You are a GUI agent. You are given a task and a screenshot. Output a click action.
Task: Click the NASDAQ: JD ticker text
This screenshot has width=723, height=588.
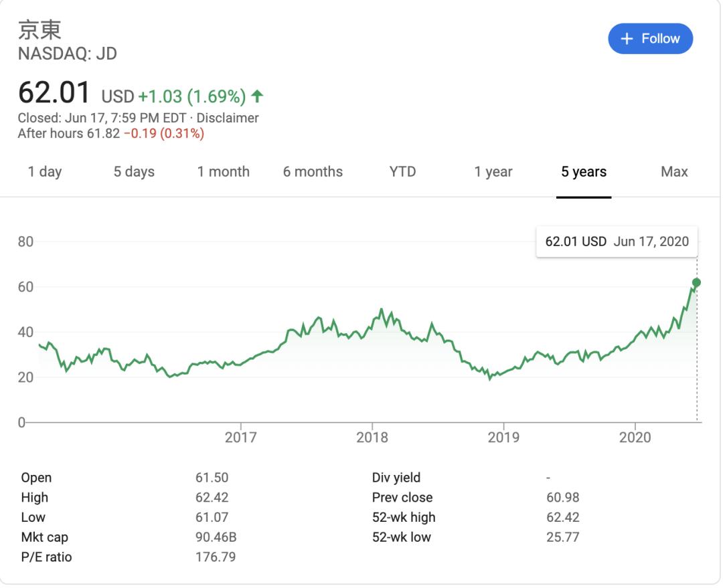(x=68, y=54)
